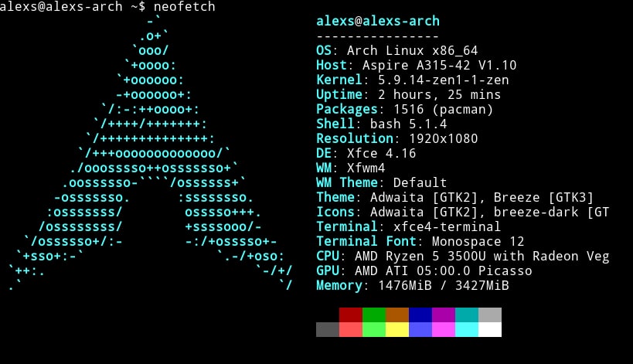
Task: Click the light gray color block
Action: tap(490, 315)
